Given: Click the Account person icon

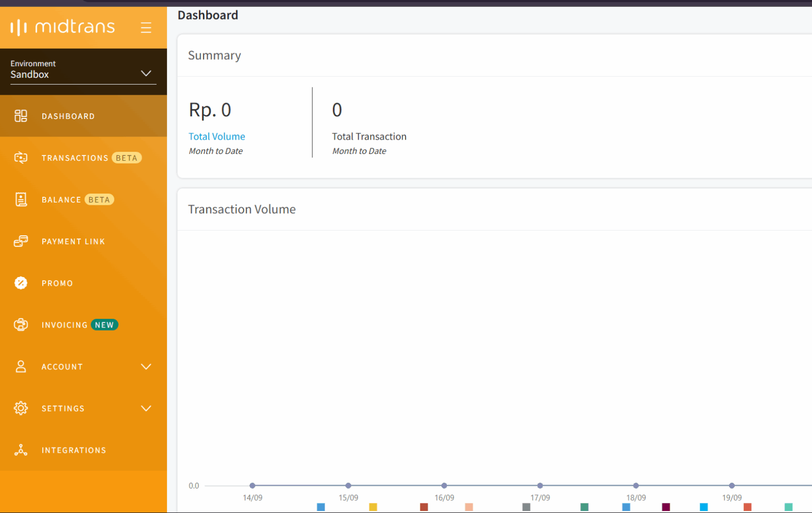Looking at the screenshot, I should (x=21, y=367).
